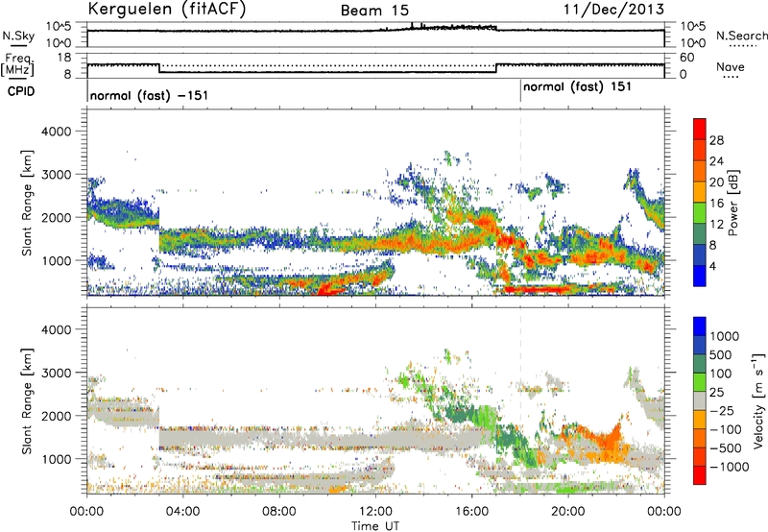
Task: Click the gray segment of Velocity color bar
Action: pyautogui.click(x=700, y=400)
